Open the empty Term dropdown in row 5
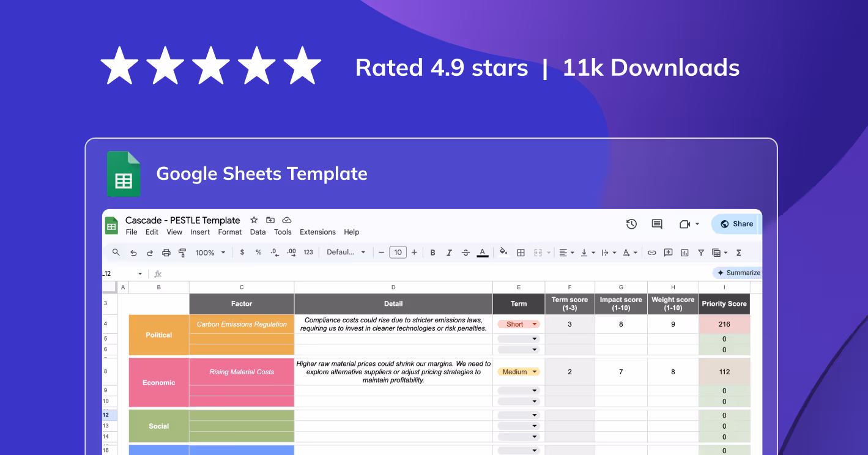This screenshot has height=455, width=868. click(x=519, y=339)
